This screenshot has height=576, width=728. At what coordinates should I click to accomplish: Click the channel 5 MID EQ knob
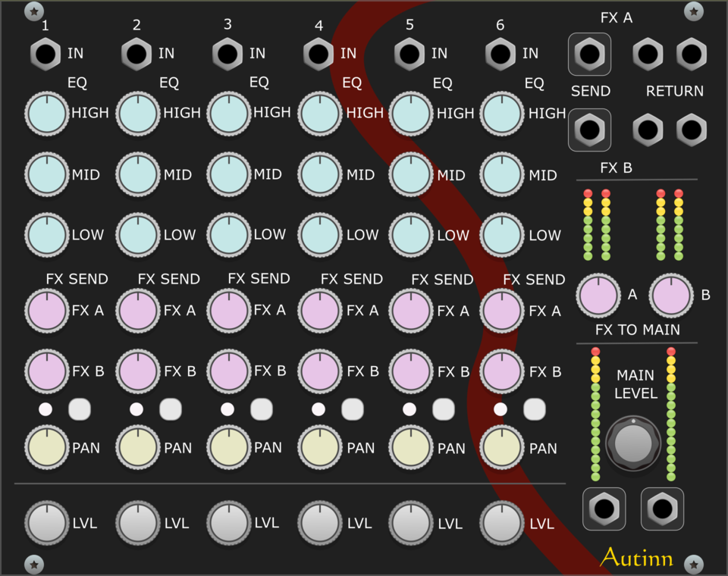[411, 174]
